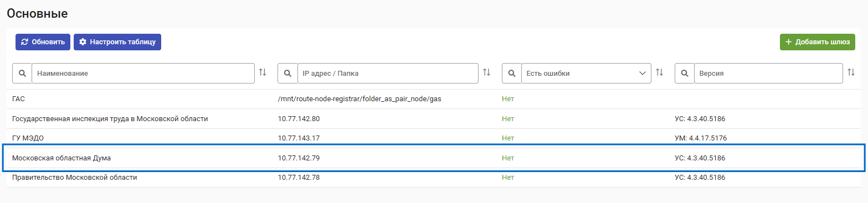Focus the IP адрес / Папка filter input
This screenshot has width=868, height=203.
tap(388, 73)
